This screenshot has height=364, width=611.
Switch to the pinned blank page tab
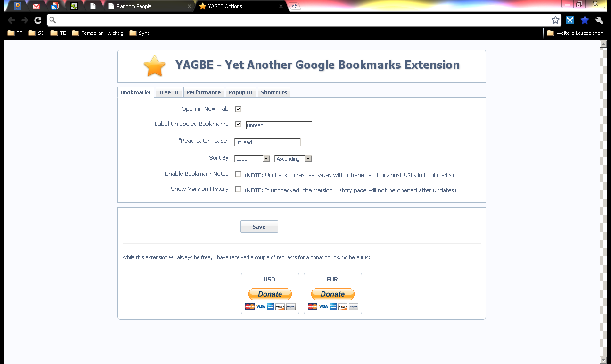tap(93, 6)
